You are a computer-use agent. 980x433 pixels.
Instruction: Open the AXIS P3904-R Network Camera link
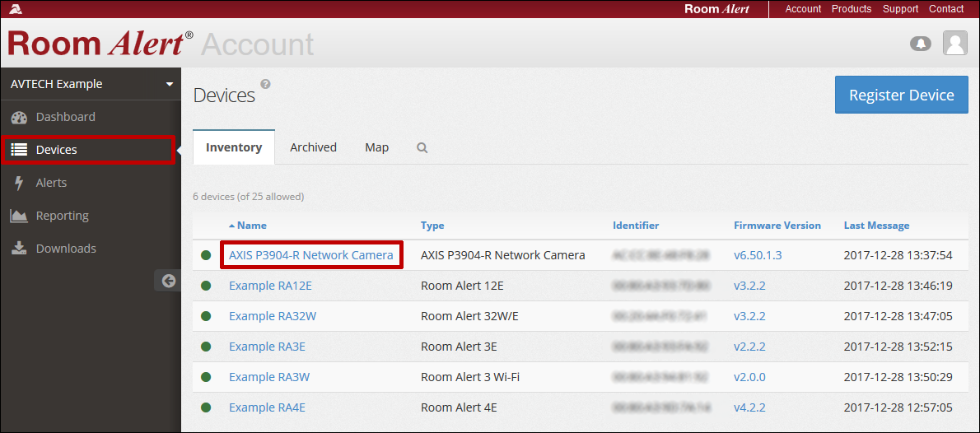click(310, 255)
